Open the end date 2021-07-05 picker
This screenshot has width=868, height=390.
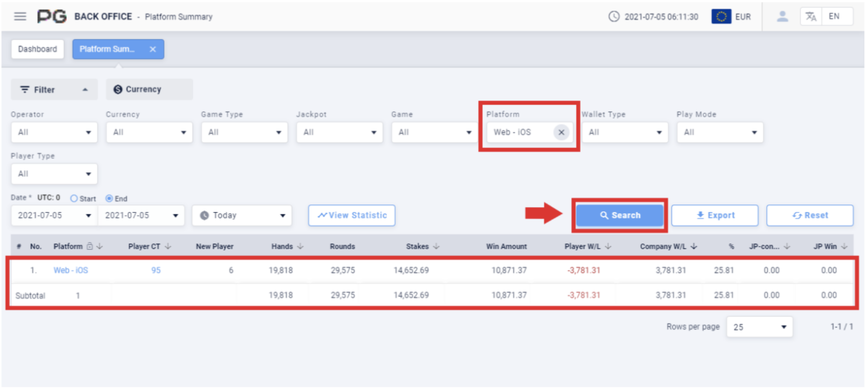tap(141, 215)
